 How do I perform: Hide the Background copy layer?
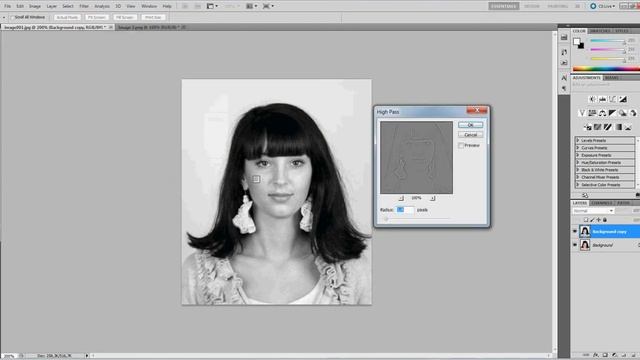click(x=575, y=231)
